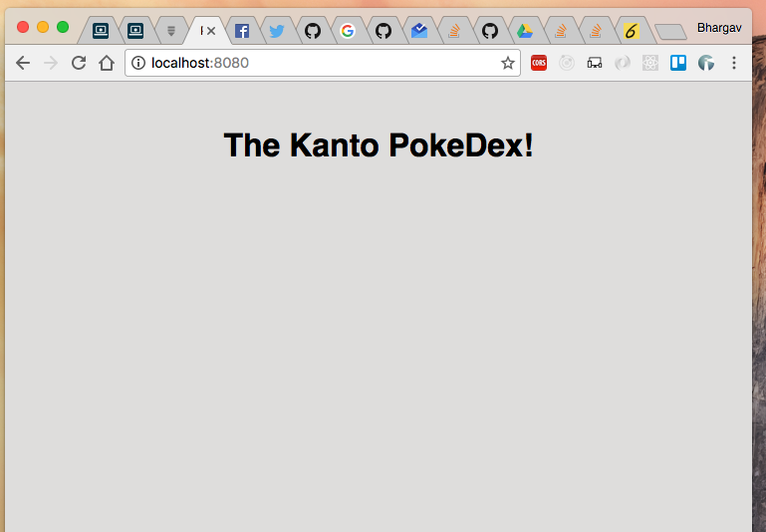
Task: Click the React Developer Tools icon
Action: pos(650,63)
